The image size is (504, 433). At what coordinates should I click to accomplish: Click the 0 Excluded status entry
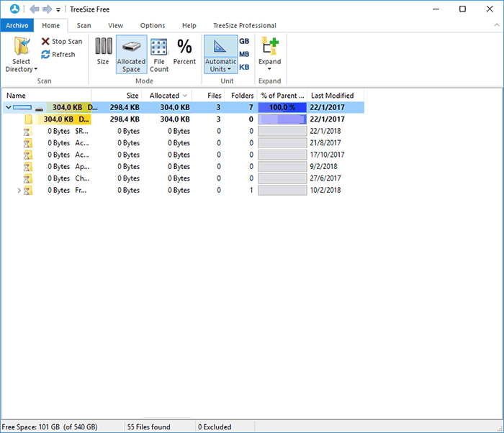click(215, 427)
